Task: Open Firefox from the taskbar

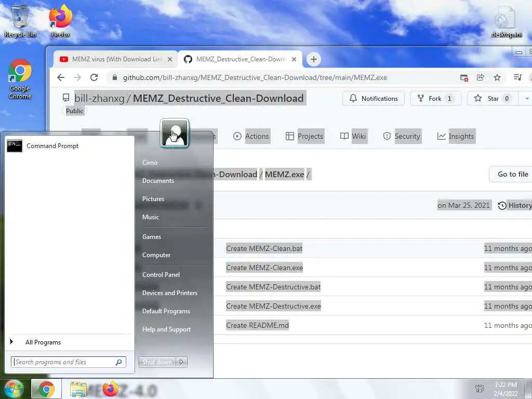Action: (x=111, y=389)
